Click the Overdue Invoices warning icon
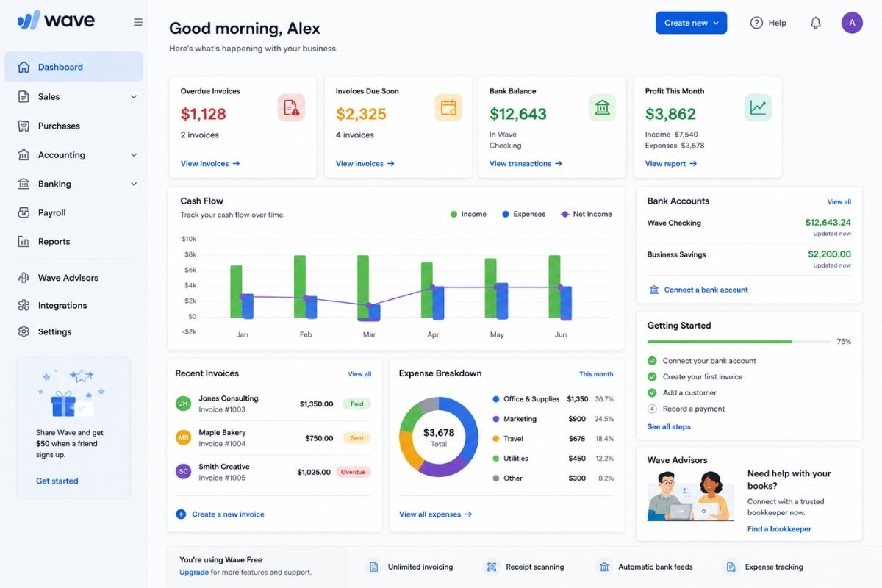Screen dimensions: 882x588 291,107
